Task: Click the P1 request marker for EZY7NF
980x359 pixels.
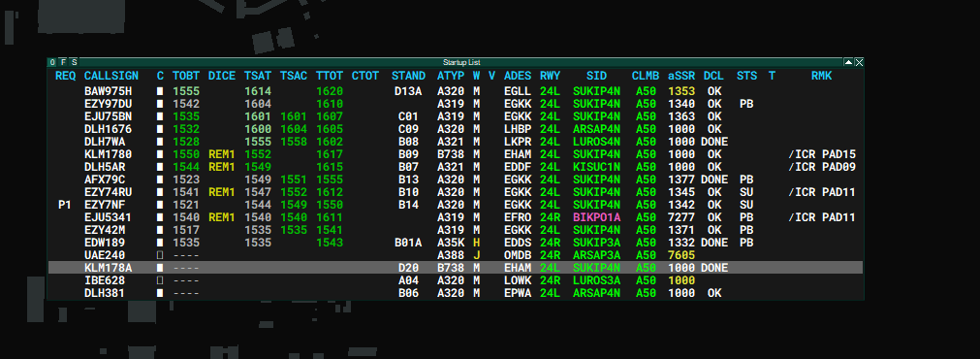Action: [x=64, y=205]
